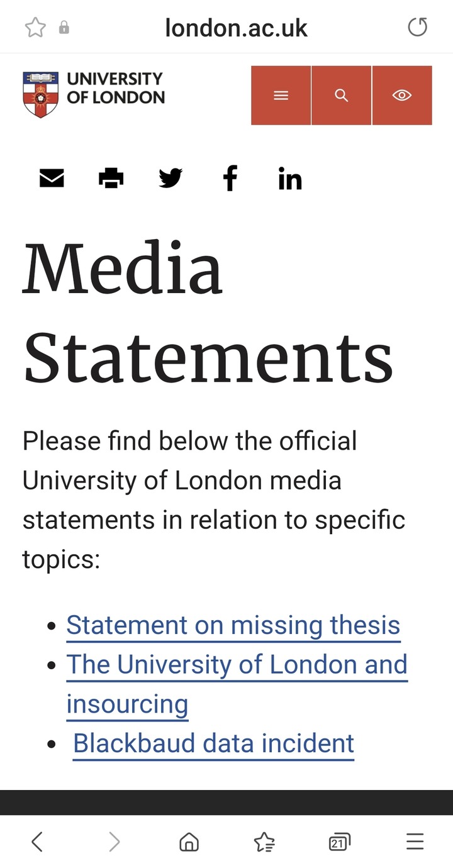Open the 21 open tabs switcher
This screenshot has width=453, height=868.
339,842
